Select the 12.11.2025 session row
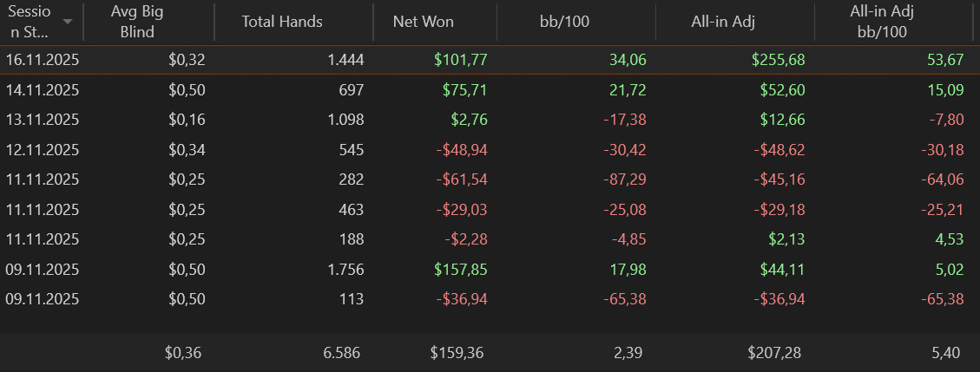 tap(490, 150)
